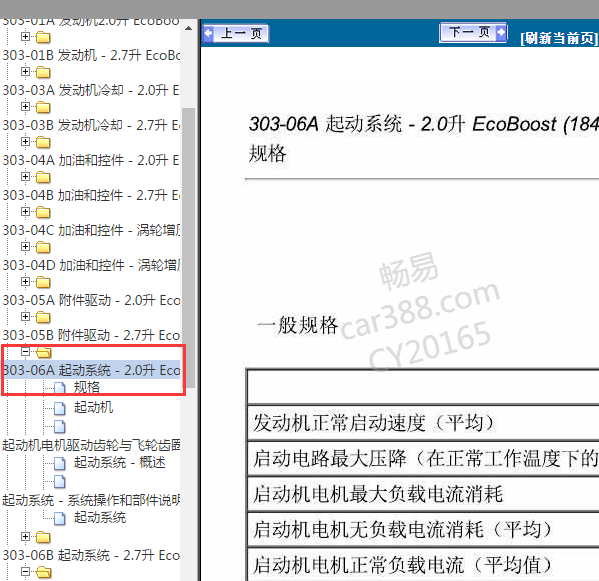Select 303-04B 加油和控件 tree entry
599x581 pixels.
[x=91, y=196]
